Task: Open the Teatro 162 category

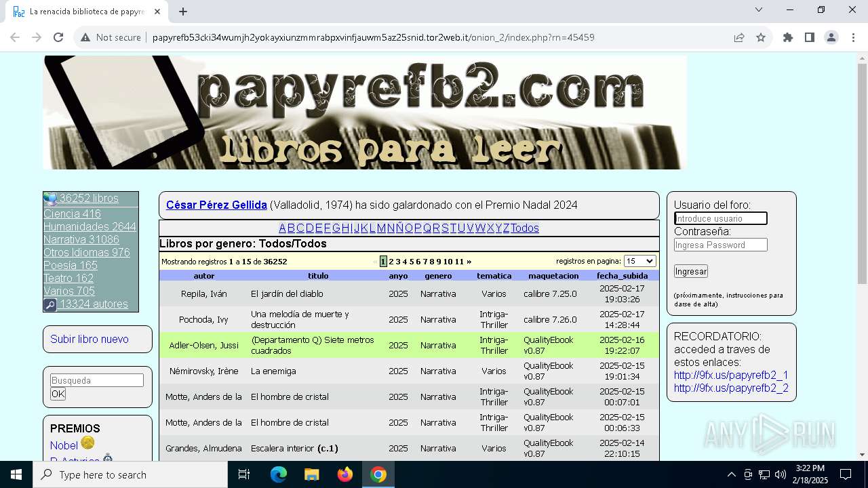Action: click(68, 279)
